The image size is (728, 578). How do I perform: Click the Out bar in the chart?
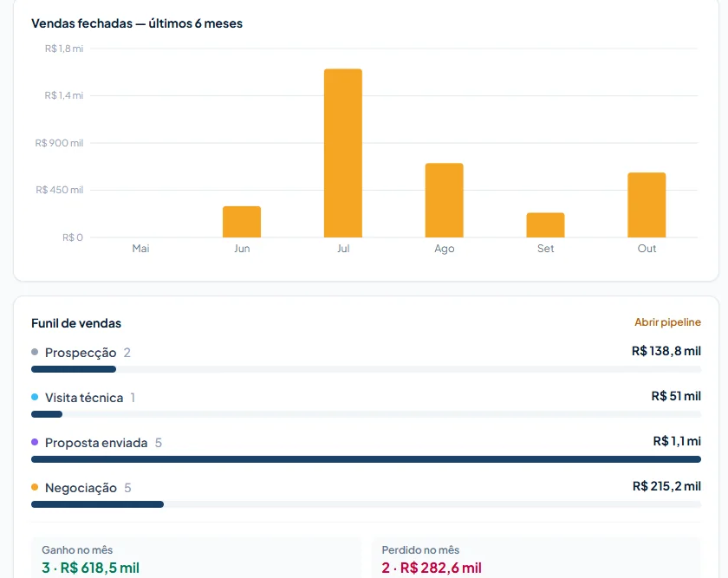pyautogui.click(x=647, y=205)
